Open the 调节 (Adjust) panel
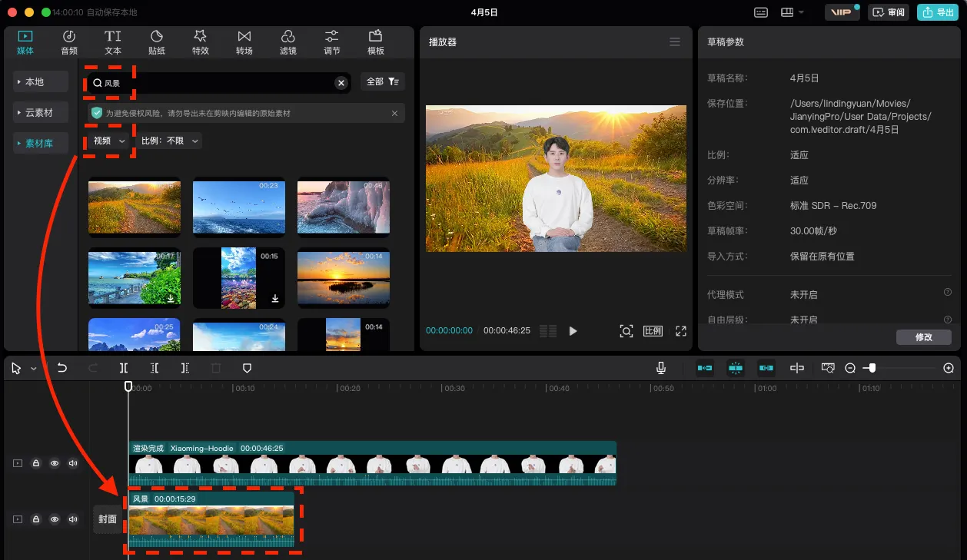This screenshot has width=967, height=560. pyautogui.click(x=332, y=42)
